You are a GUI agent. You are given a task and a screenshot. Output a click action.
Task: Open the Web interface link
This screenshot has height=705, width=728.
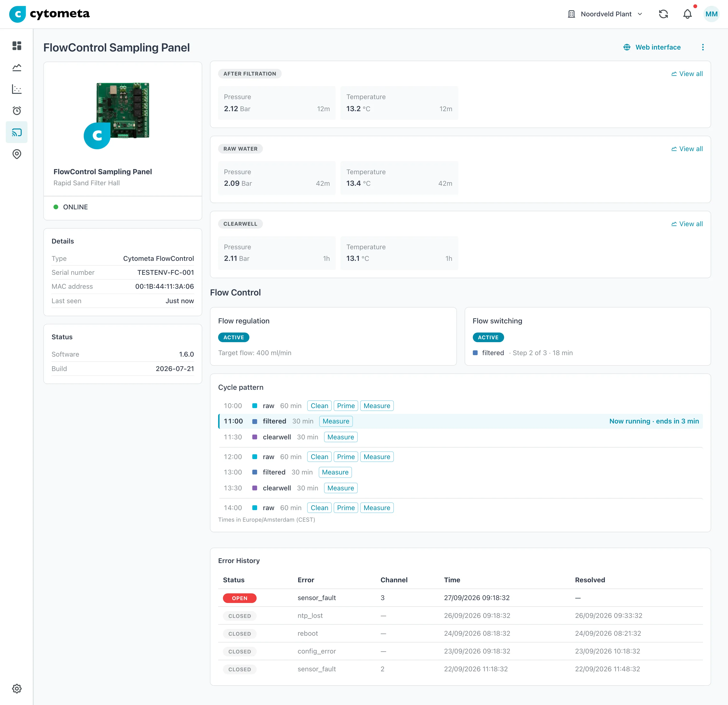pyautogui.click(x=652, y=47)
